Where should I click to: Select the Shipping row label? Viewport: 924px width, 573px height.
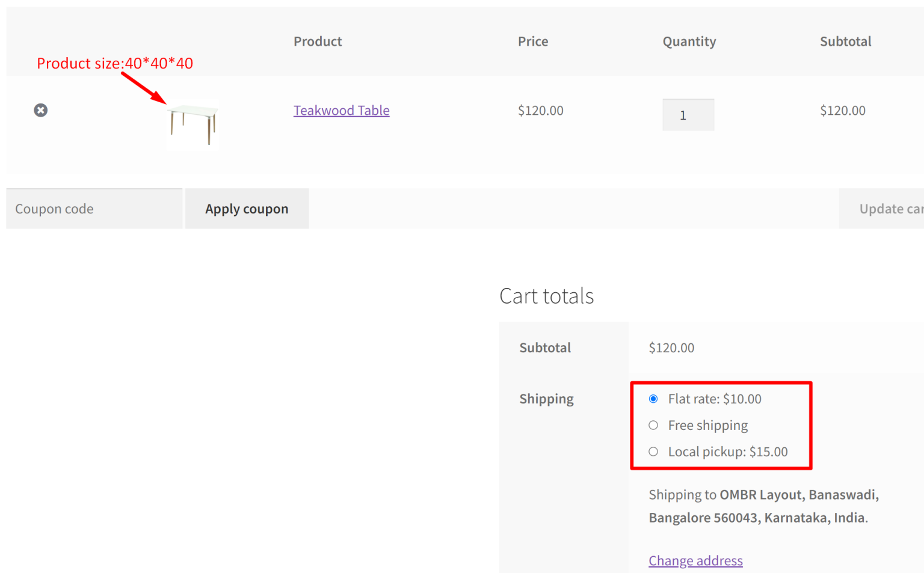546,399
